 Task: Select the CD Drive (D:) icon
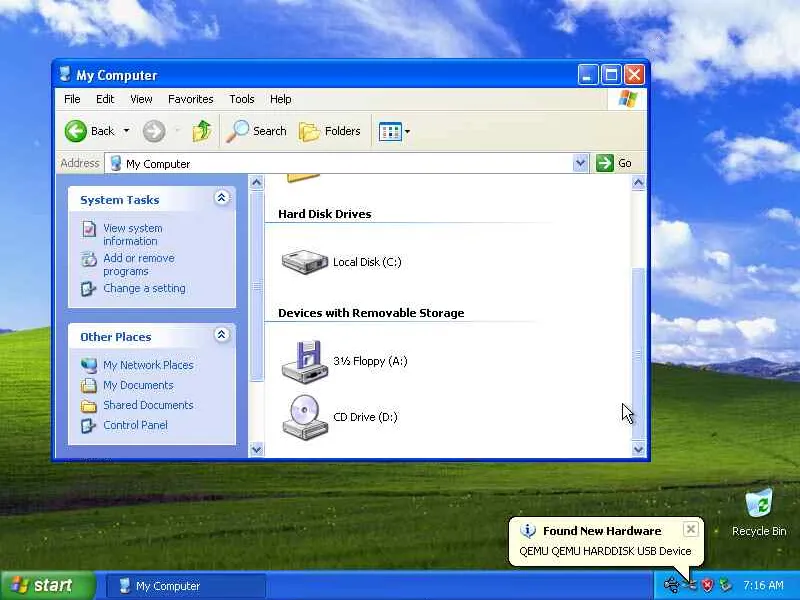304,417
